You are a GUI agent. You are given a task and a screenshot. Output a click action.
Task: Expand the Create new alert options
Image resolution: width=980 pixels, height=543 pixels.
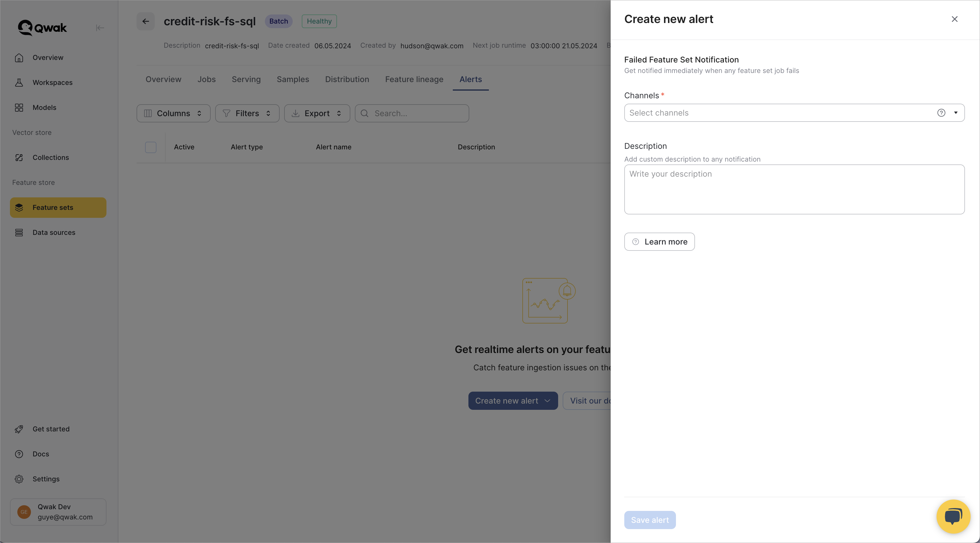pos(548,401)
